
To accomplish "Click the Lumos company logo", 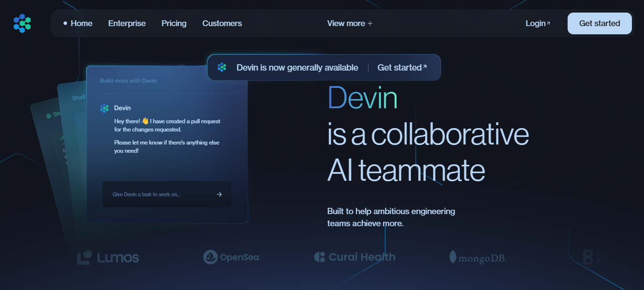I will [x=108, y=257].
